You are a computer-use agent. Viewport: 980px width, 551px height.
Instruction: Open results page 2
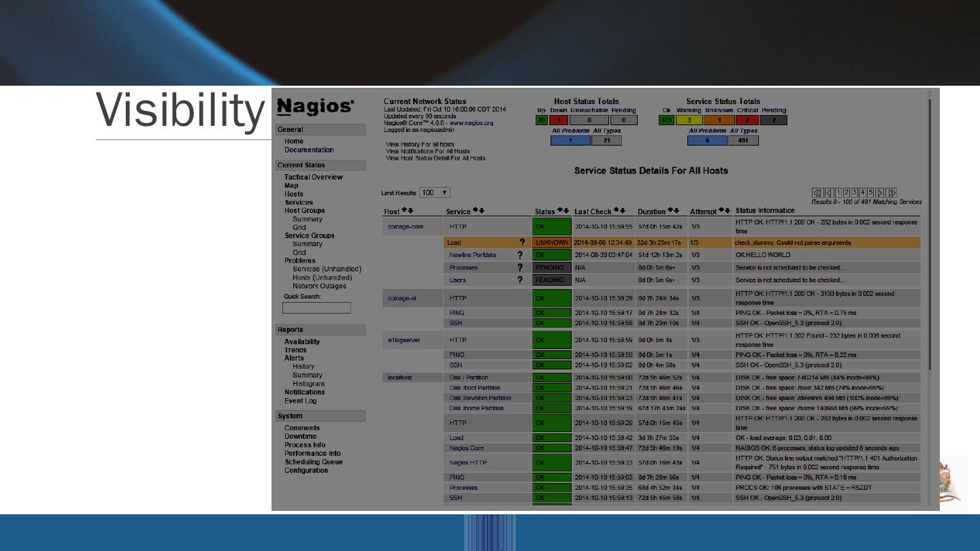tap(847, 193)
